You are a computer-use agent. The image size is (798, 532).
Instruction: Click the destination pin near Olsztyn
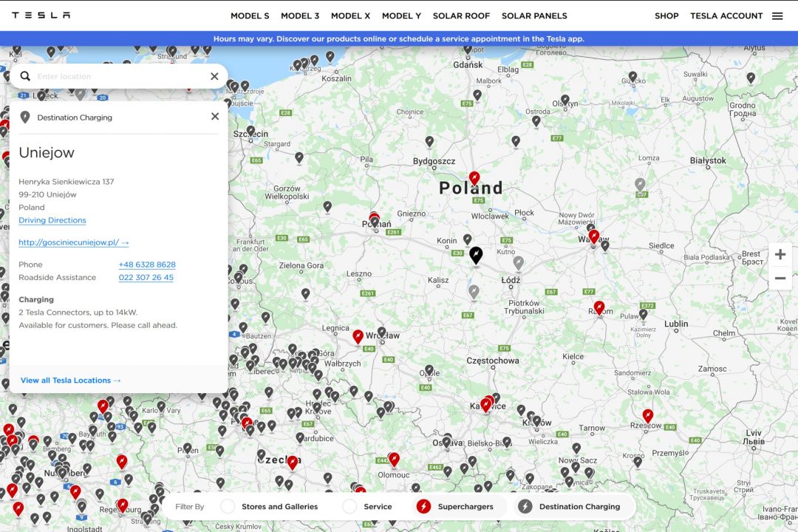(x=565, y=100)
